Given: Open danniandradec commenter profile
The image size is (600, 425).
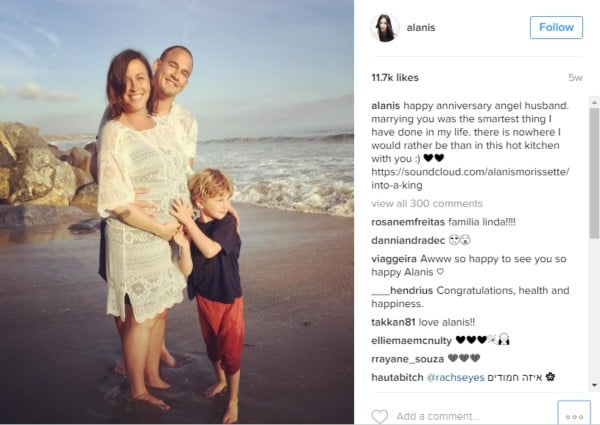Looking at the screenshot, I should [x=408, y=241].
